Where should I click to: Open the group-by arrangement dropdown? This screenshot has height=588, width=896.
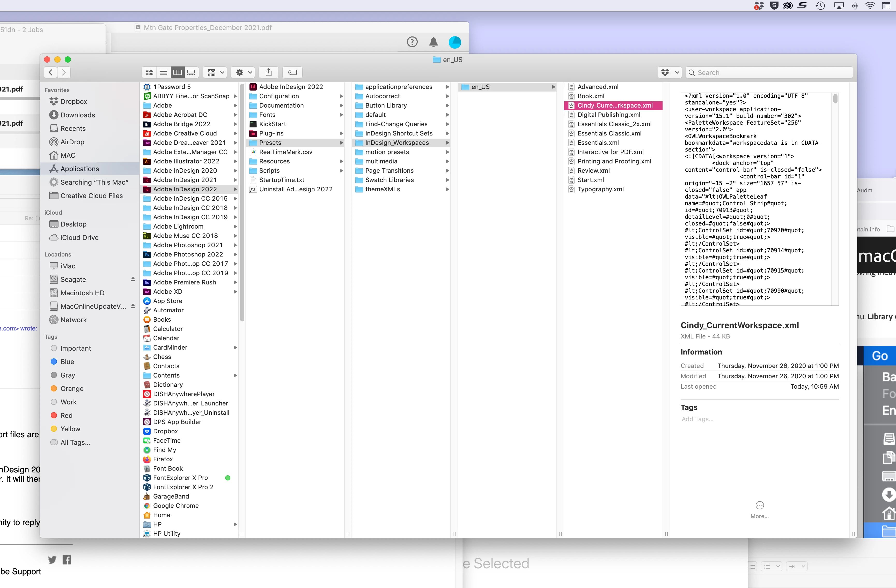pos(215,72)
